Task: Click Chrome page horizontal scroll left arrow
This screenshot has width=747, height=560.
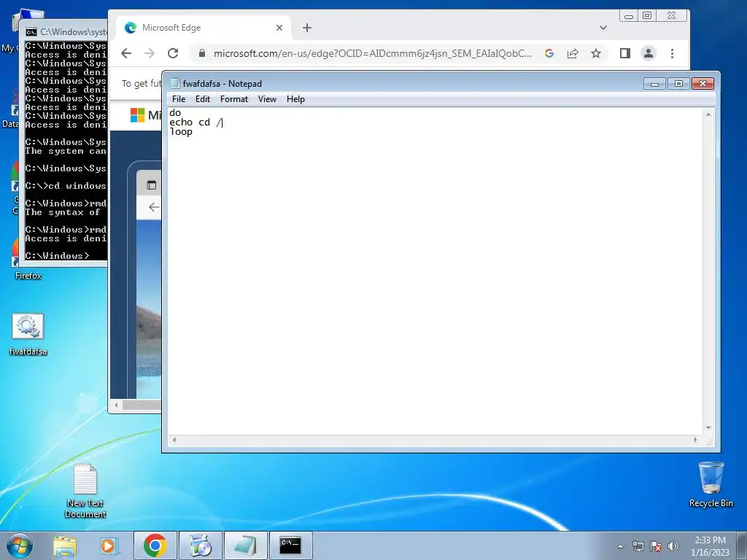Action: 116,405
